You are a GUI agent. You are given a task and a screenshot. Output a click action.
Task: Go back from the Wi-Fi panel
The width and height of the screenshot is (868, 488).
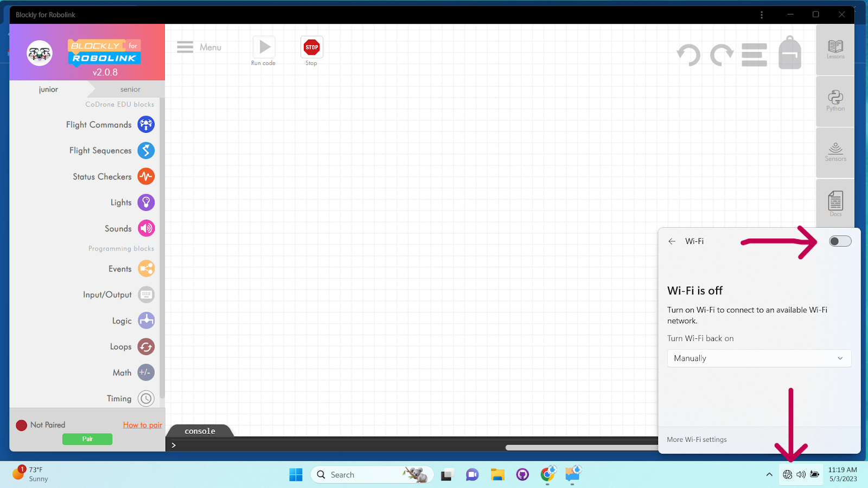point(672,241)
